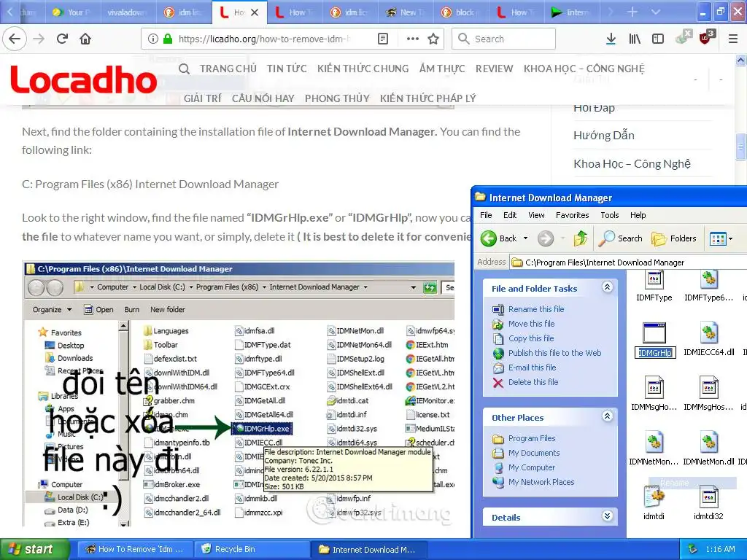This screenshot has height=560, width=747.
Task: Open My Documents in Other Places
Action: click(533, 453)
